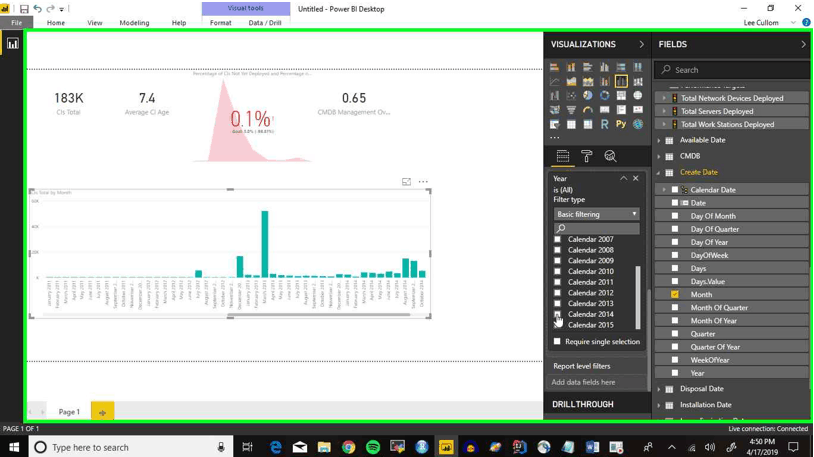Select the Table visualization

click(571, 124)
